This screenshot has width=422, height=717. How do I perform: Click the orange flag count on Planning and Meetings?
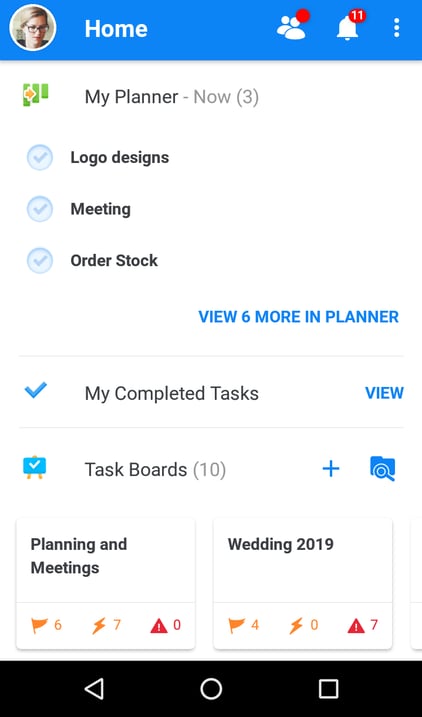46,625
